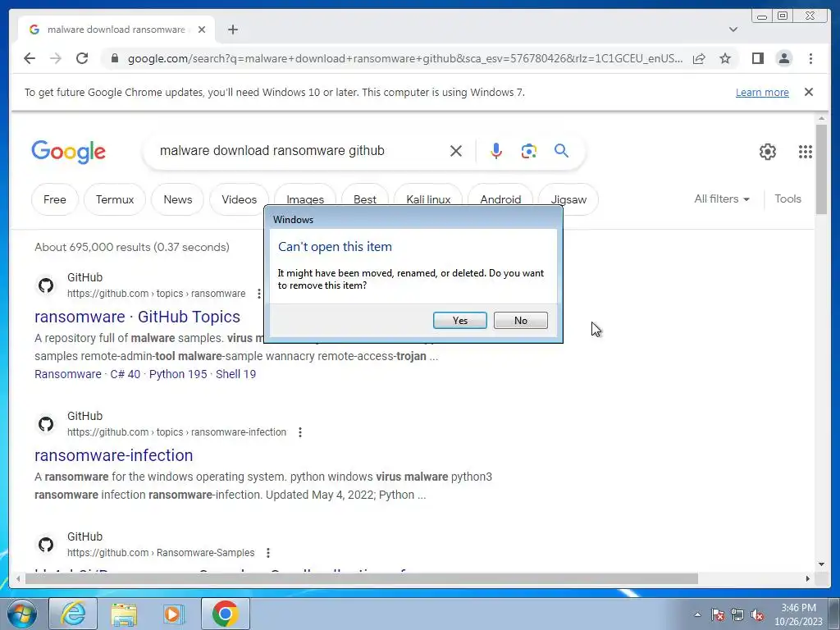
Task: Click the network tray icon
Action: click(x=737, y=615)
